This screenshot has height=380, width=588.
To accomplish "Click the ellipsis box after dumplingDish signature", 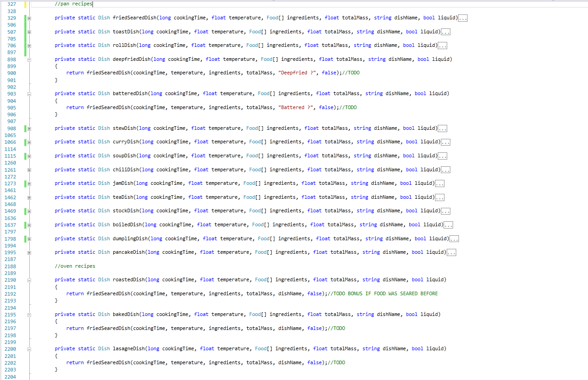I will pos(454,239).
